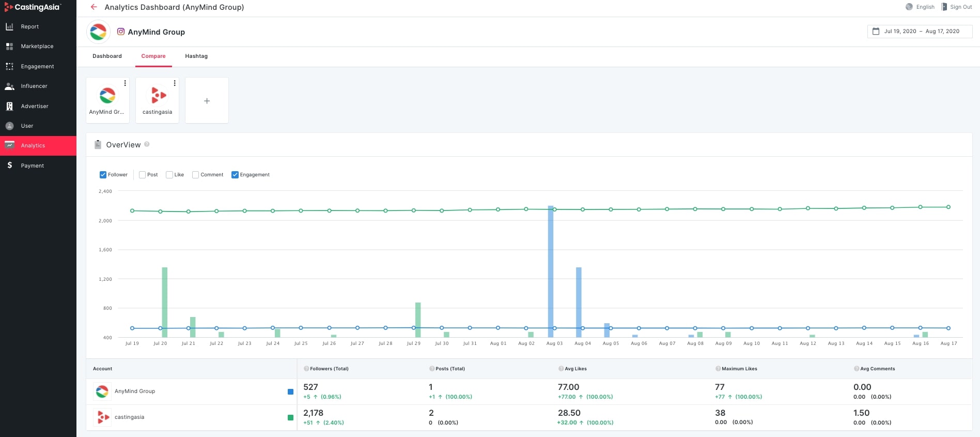Open the Advertiser building icon

coord(9,106)
